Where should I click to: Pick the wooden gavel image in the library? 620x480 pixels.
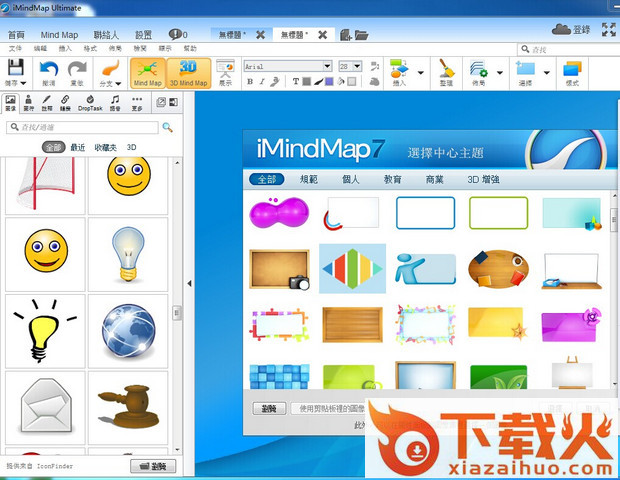[129, 407]
